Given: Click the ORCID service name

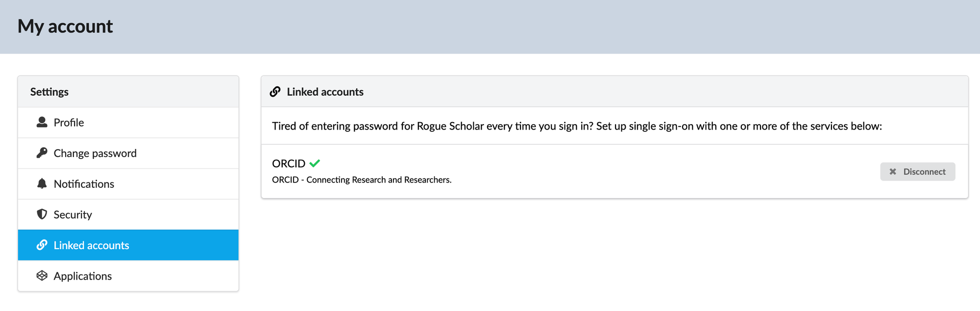Looking at the screenshot, I should [289, 163].
